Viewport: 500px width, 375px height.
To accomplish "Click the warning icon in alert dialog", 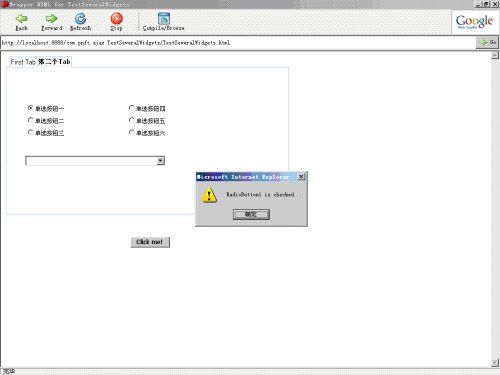I will point(209,195).
